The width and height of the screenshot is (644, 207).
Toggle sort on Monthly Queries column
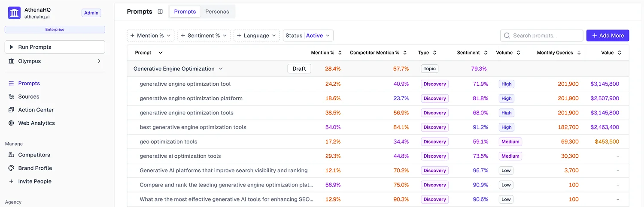[579, 53]
